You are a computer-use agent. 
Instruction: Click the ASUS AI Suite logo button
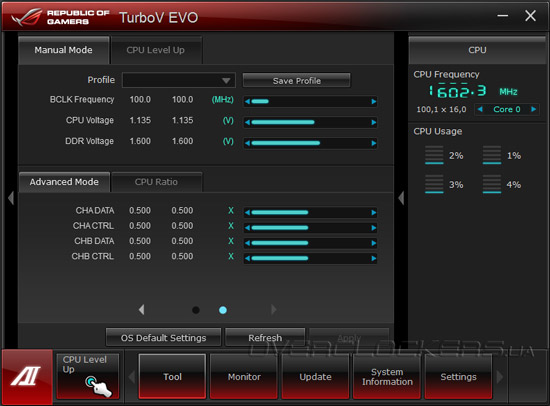point(27,377)
